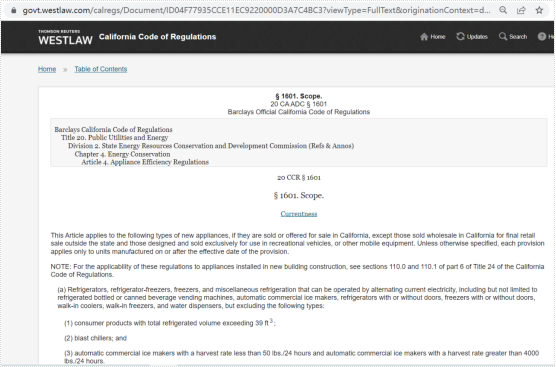Viewport: 556px width, 367px height.
Task: Click the lock icon in address bar
Action: (13, 10)
